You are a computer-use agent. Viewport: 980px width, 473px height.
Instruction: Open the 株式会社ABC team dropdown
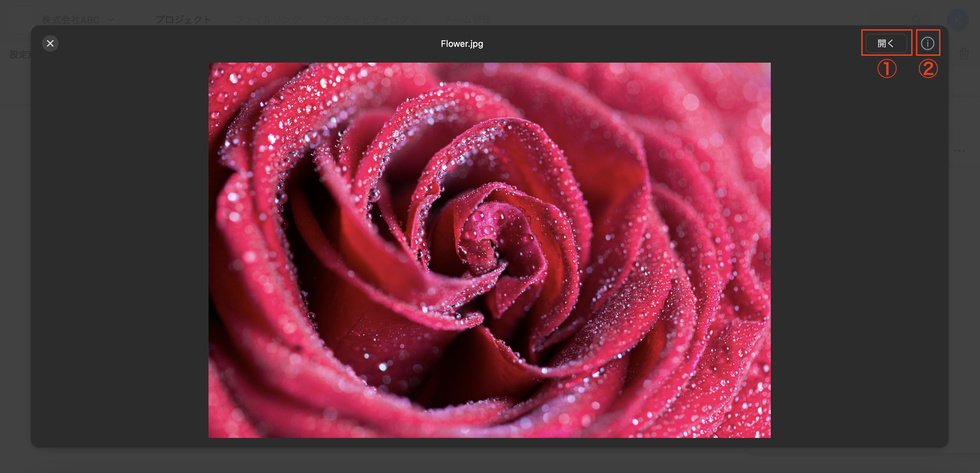click(78, 19)
